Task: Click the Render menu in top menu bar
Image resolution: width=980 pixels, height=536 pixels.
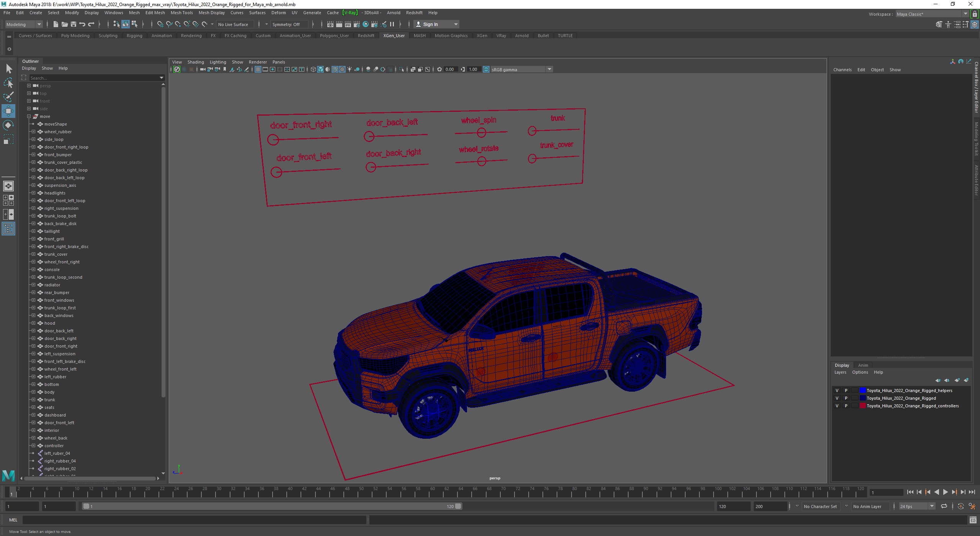Action: point(257,61)
